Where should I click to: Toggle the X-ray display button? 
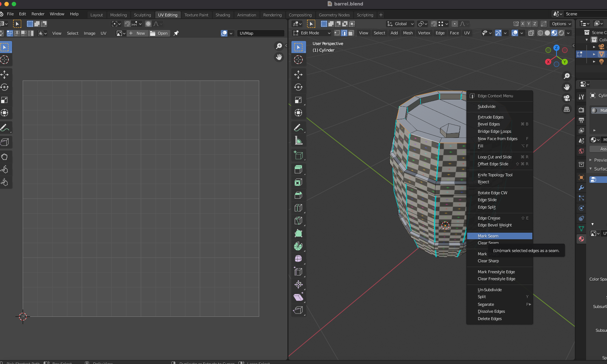531,33
